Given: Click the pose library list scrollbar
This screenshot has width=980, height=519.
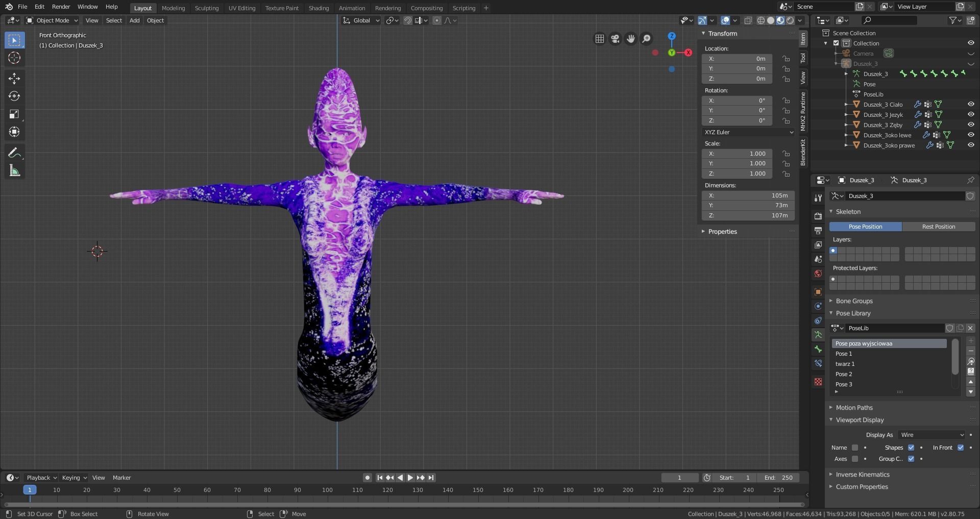Looking at the screenshot, I should click(955, 356).
